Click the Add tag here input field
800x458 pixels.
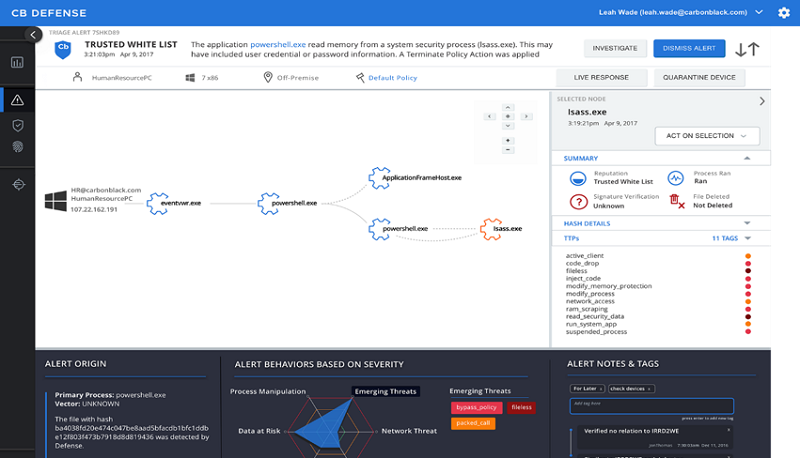[x=652, y=406]
